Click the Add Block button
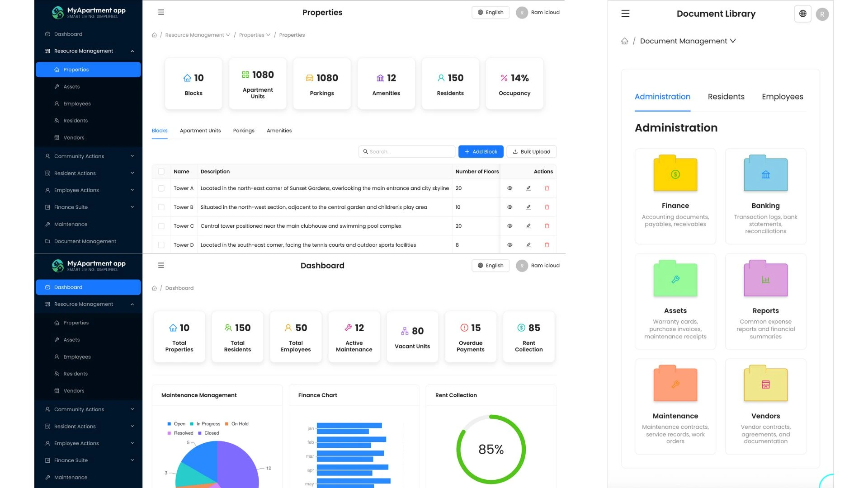The width and height of the screenshot is (868, 488). point(481,152)
